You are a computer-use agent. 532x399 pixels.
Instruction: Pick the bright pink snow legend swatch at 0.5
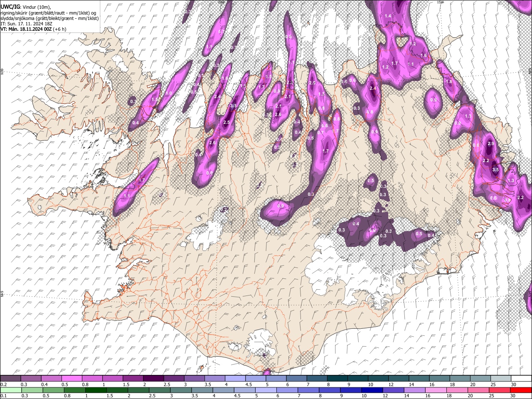(x=72, y=378)
